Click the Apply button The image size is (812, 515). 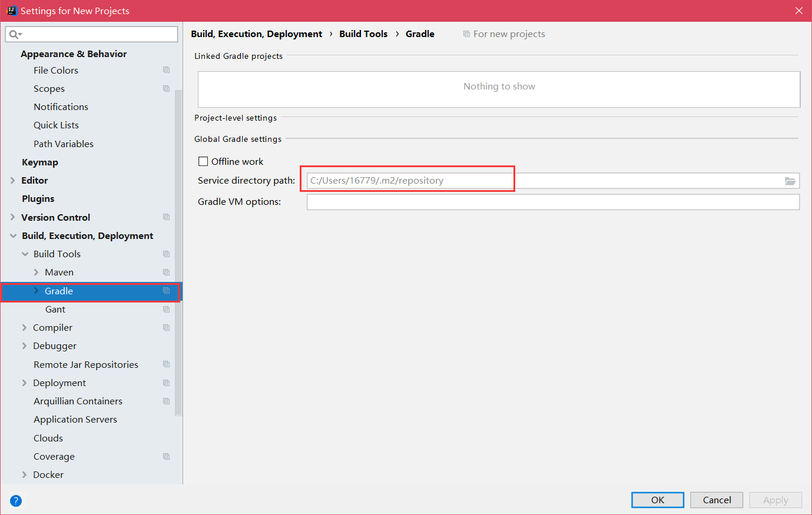tap(775, 500)
